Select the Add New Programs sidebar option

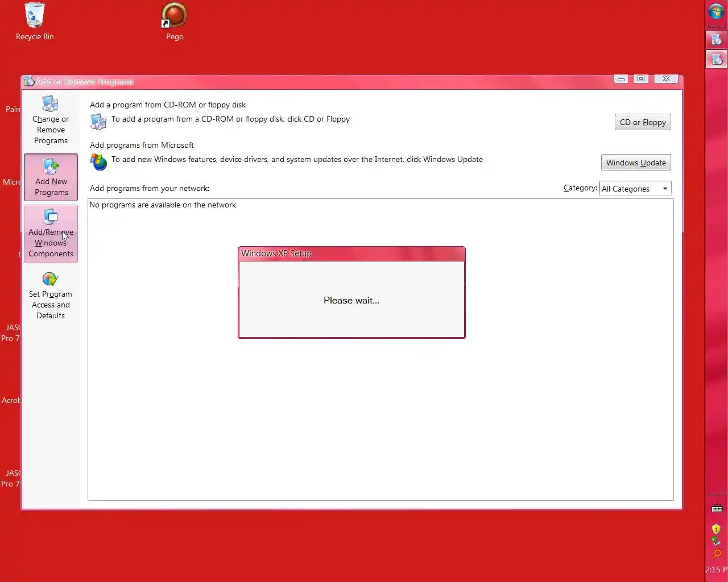pyautogui.click(x=51, y=177)
